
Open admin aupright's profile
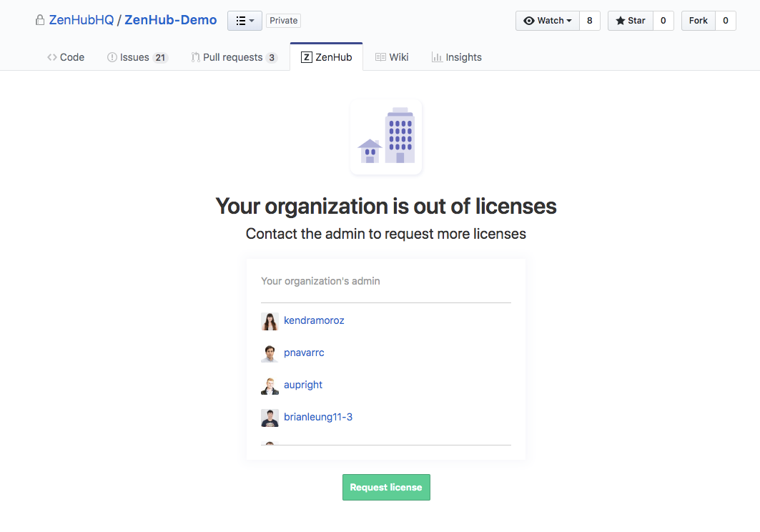(x=303, y=385)
